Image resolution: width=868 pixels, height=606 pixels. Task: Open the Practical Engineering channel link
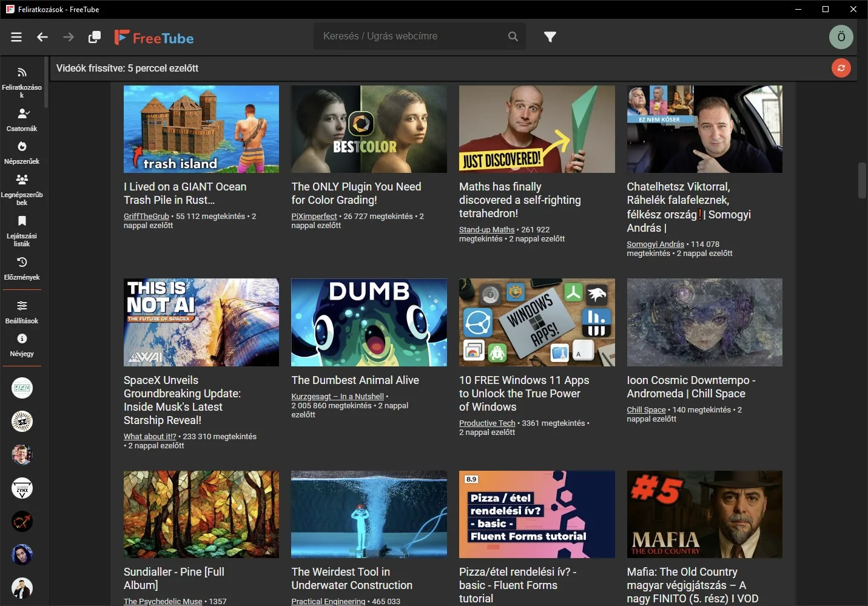[328, 601]
